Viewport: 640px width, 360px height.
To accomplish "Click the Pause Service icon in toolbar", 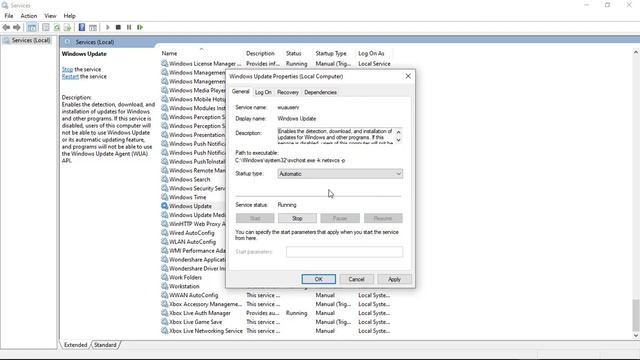I will 129,27.
